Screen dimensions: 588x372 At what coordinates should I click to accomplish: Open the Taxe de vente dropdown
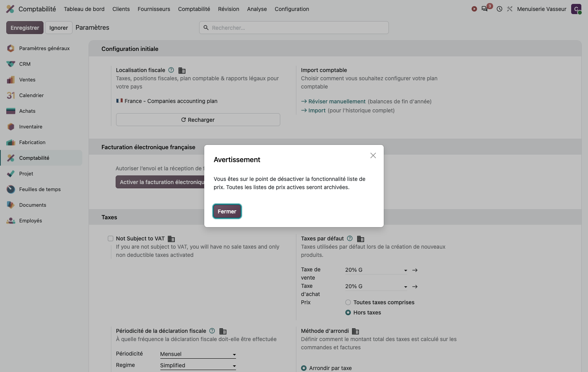376,270
